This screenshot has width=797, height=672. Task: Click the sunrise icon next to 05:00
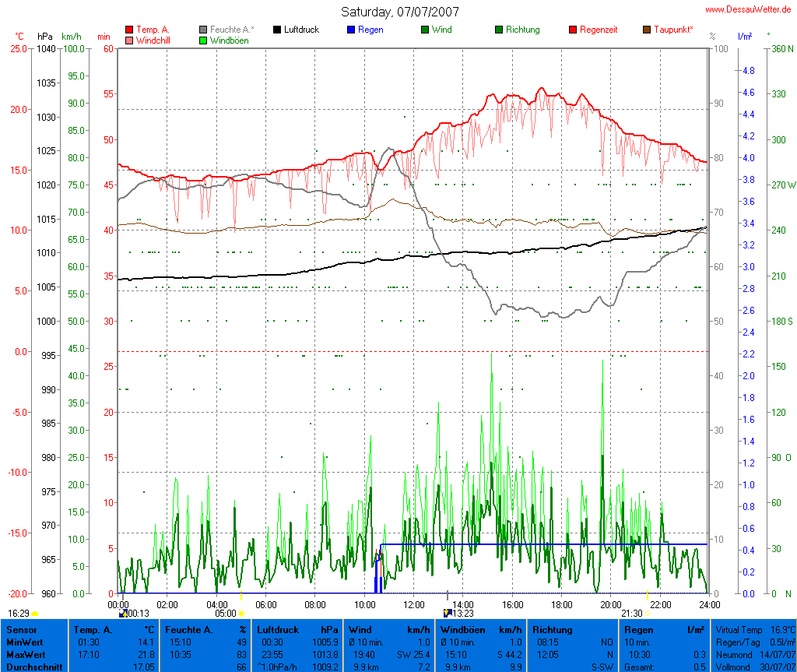tap(241, 614)
